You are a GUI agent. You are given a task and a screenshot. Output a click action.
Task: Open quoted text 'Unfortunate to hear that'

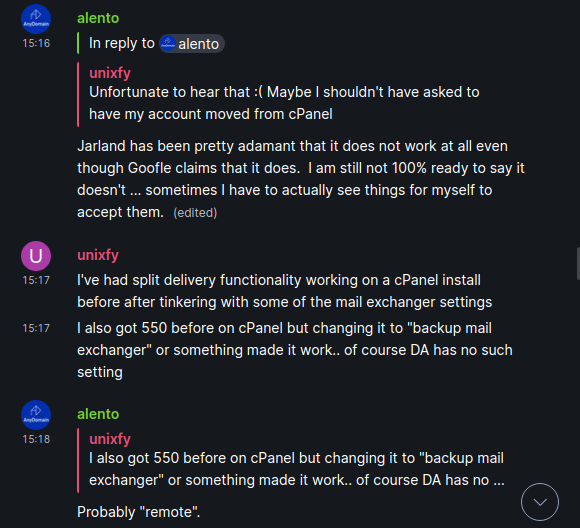click(x=284, y=103)
